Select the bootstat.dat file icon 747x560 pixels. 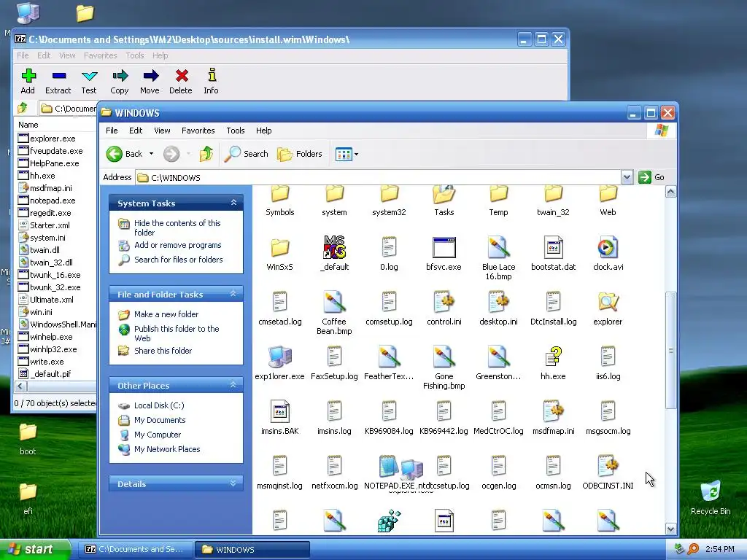pyautogui.click(x=554, y=248)
